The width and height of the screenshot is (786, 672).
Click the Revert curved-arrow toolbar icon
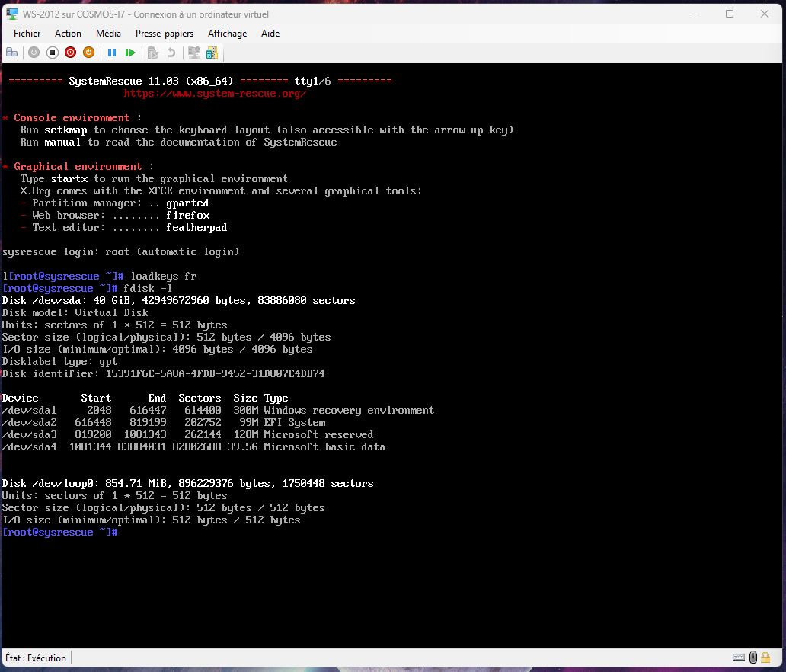point(171,53)
